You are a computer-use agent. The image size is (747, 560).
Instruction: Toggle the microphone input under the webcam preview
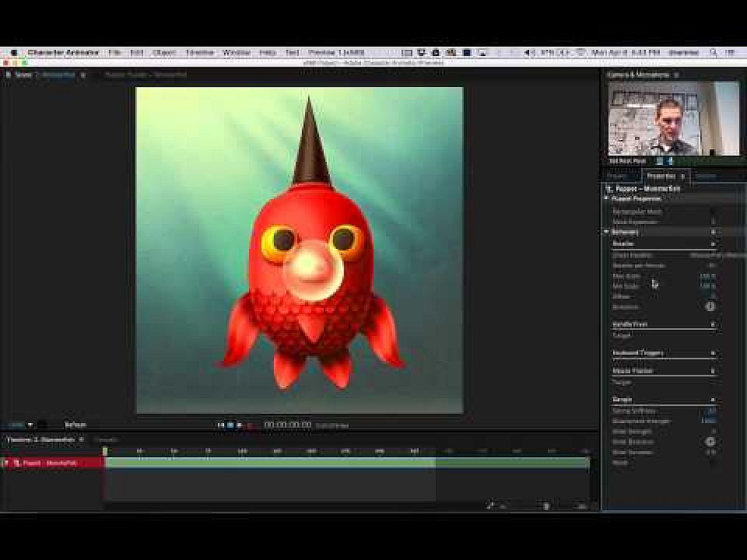(x=670, y=161)
